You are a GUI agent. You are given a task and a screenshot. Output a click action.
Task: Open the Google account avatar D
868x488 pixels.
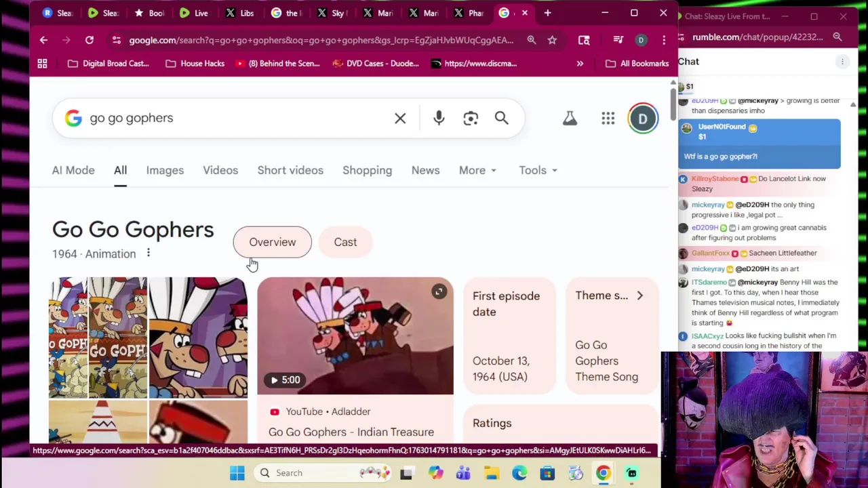643,119
